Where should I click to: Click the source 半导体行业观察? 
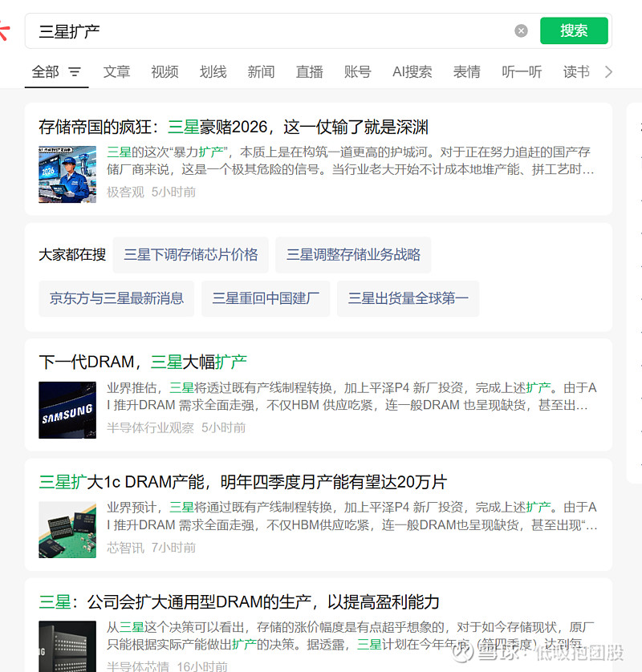click(x=150, y=427)
